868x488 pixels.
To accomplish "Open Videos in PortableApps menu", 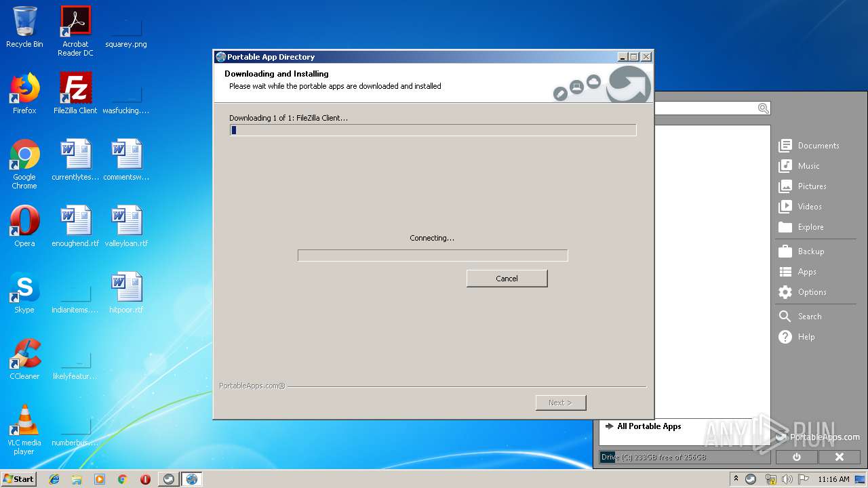I will pyautogui.click(x=800, y=207).
